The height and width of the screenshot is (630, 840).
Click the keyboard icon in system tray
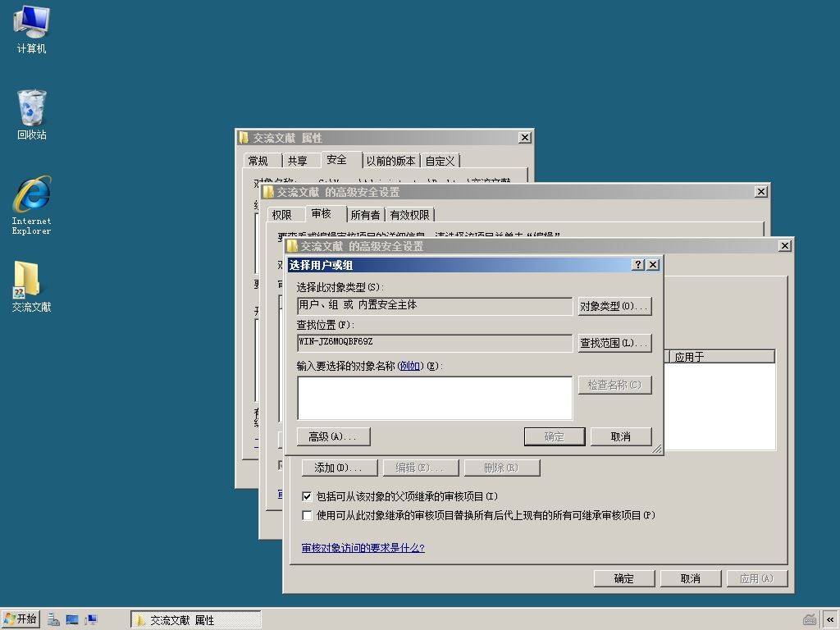(810, 620)
